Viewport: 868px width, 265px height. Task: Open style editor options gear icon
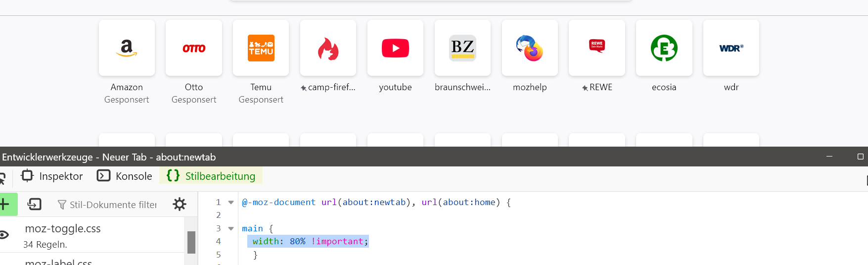[180, 204]
